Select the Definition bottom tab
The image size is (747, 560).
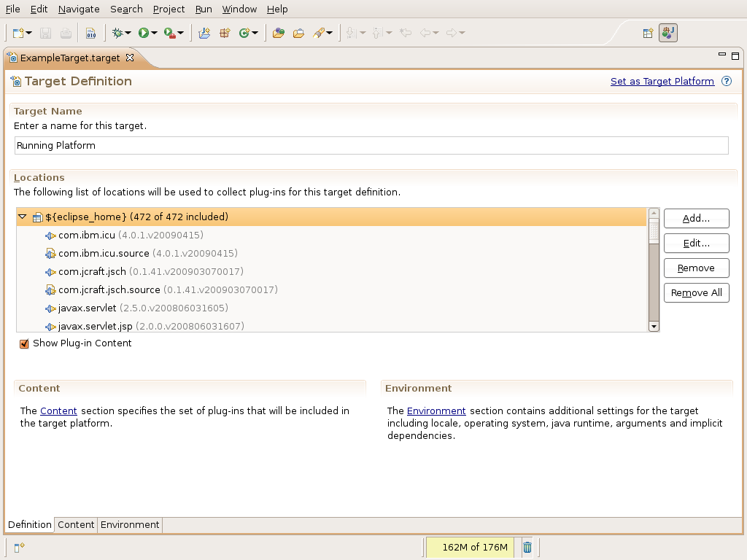coord(29,525)
